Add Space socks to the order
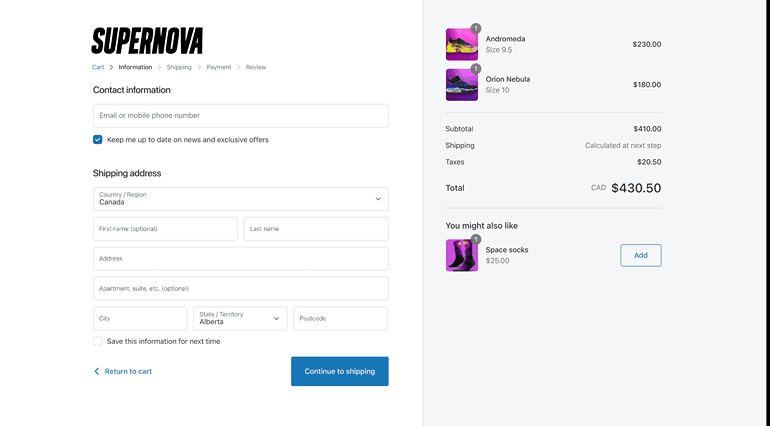The height and width of the screenshot is (426, 770). [x=641, y=256]
